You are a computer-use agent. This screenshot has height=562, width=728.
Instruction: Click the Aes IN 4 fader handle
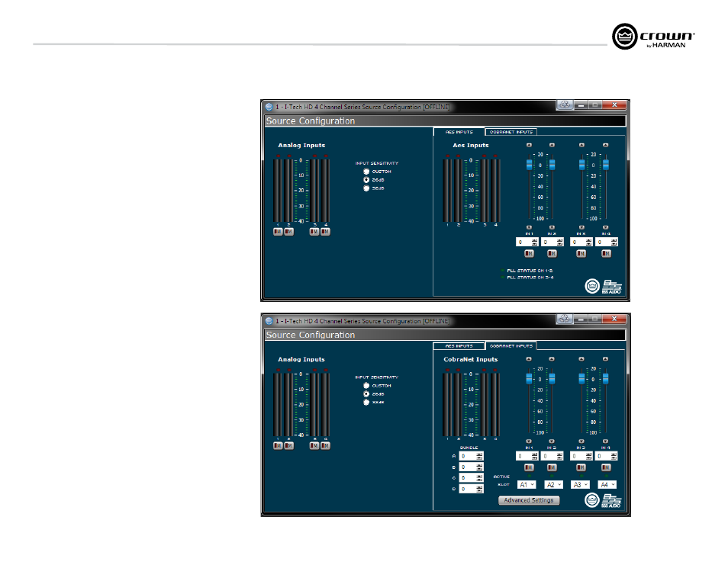click(606, 164)
